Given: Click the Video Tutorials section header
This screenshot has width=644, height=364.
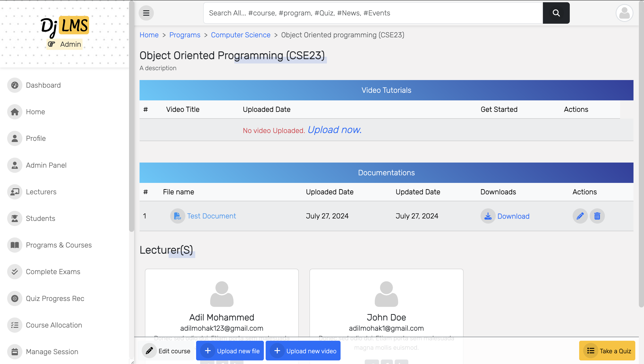Looking at the screenshot, I should [386, 90].
